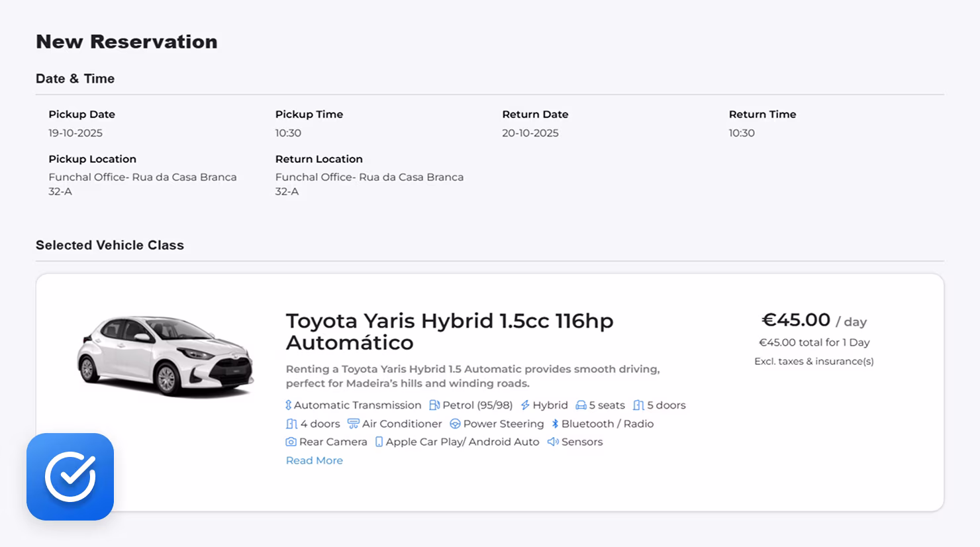The height and width of the screenshot is (547, 980).
Task: Click the Air Conditioner icon
Action: [354, 424]
